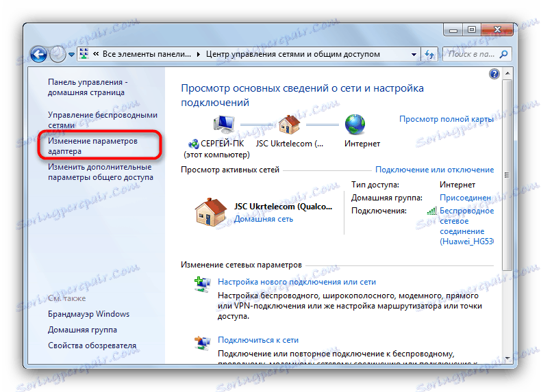541x392 pixels.
Task: Click Все элементы панели breadcrumb item
Action: (147, 54)
